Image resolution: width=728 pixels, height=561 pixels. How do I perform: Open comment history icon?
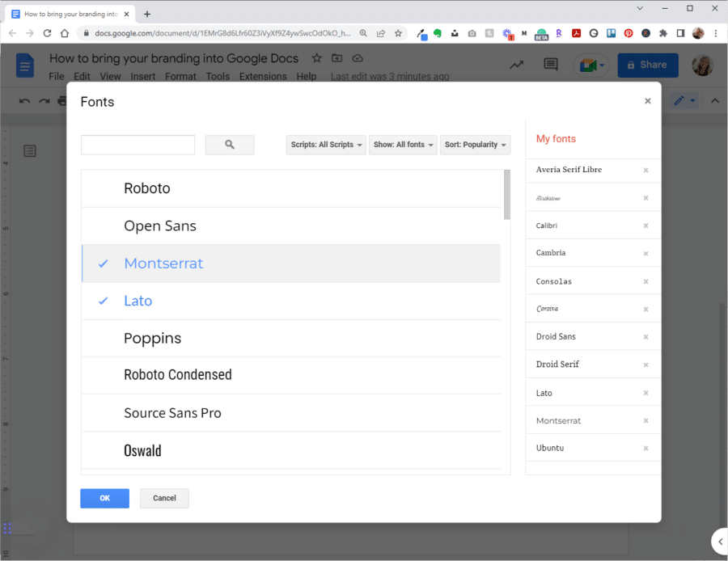[551, 64]
